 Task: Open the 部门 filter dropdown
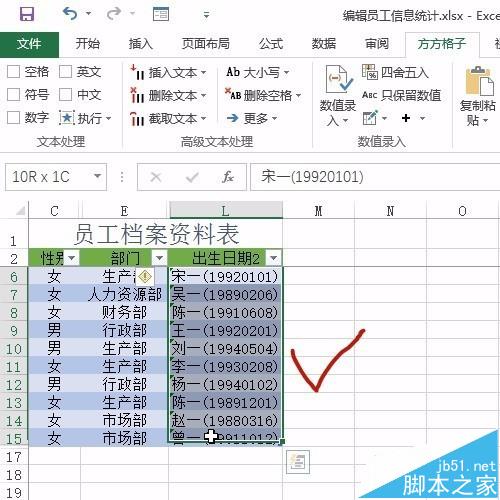tap(159, 258)
